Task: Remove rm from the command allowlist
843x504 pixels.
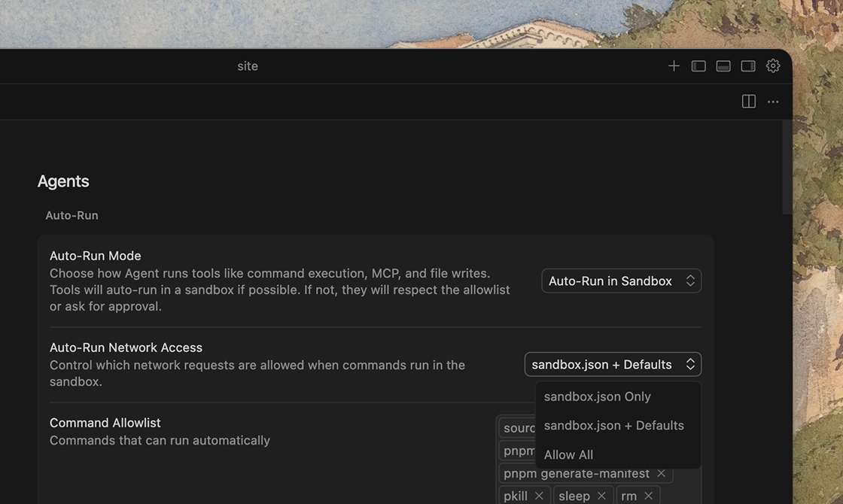Action: (x=648, y=496)
